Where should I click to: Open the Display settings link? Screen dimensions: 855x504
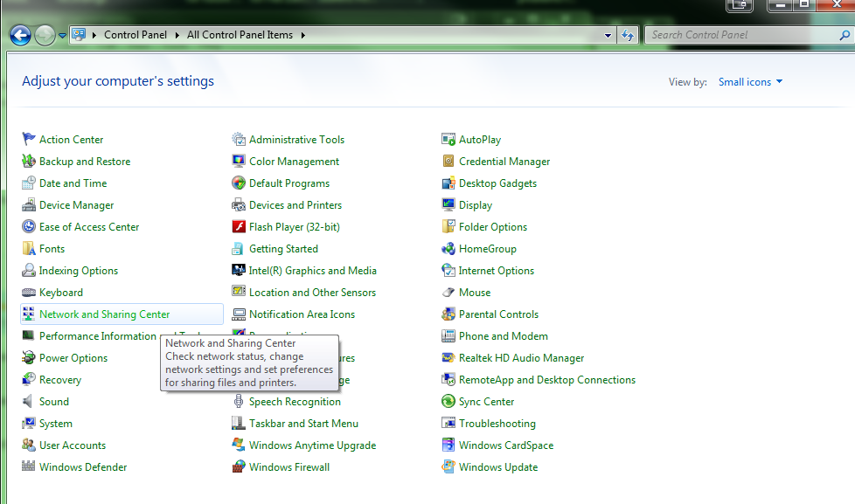476,205
